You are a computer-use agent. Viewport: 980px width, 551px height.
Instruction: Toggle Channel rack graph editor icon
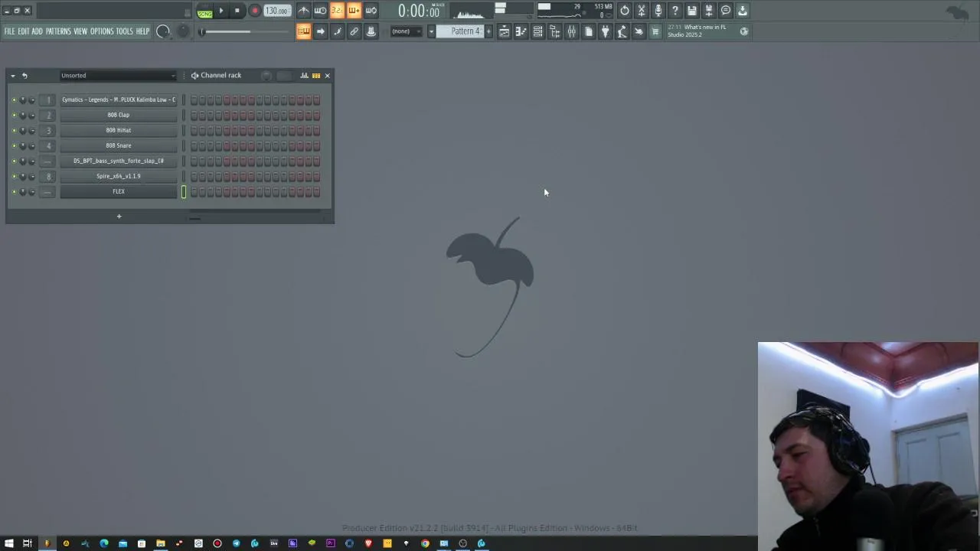coord(304,75)
